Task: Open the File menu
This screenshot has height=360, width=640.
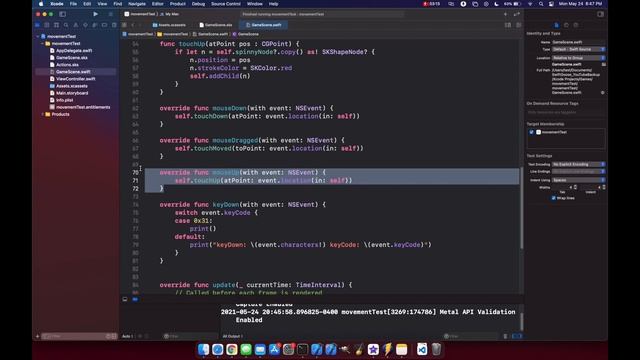Action: [x=73, y=4]
